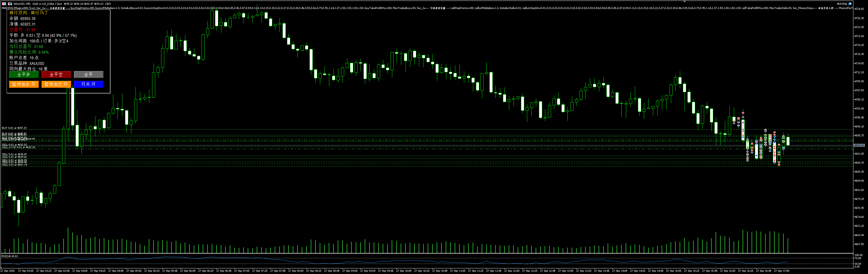Screen dimensions: 868x274
Task: Click the highlighted current price tag on the price scale
Action: (x=859, y=145)
